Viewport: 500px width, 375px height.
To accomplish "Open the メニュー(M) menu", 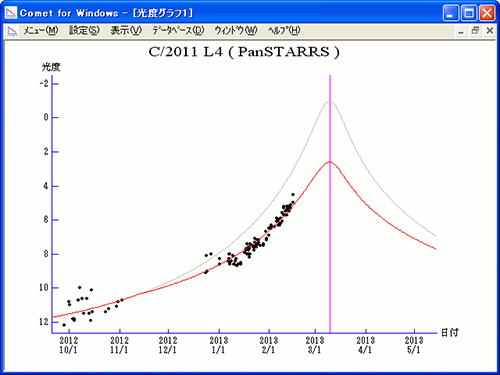I will [41, 31].
